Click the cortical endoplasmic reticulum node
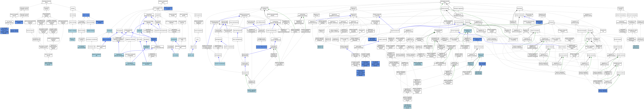The width and height of the screenshot is (644, 109). [147, 64]
